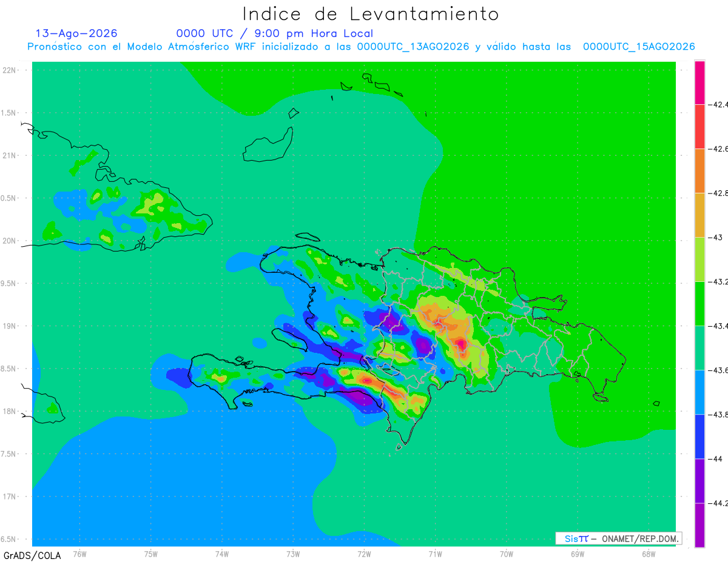The height and width of the screenshot is (562, 728).
Task: Click the '22N' latitude label
Action: 10,70
